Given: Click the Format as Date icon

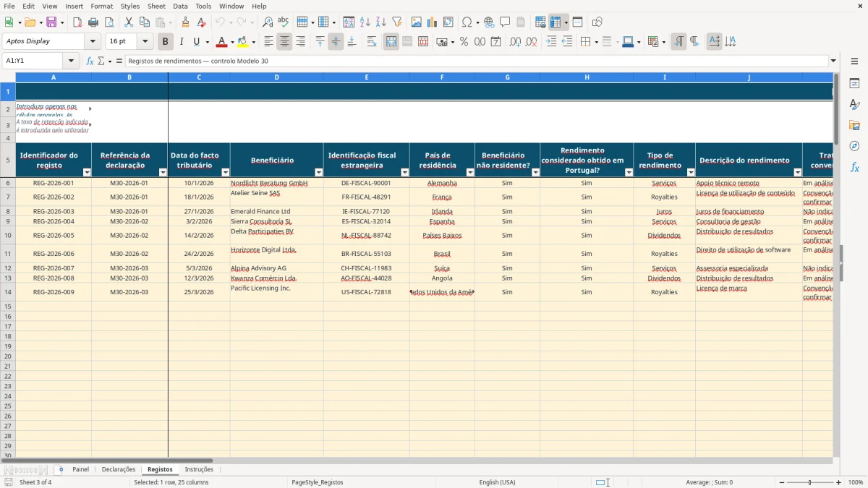Looking at the screenshot, I should pos(495,42).
